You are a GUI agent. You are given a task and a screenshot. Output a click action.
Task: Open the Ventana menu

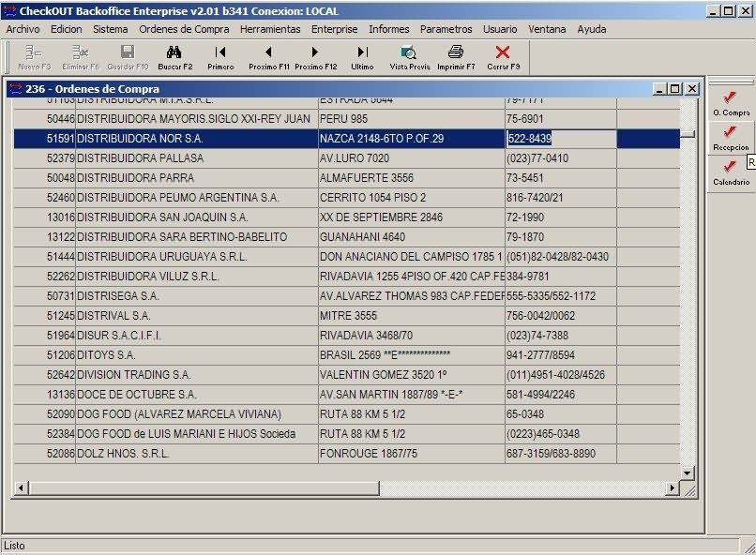click(547, 29)
